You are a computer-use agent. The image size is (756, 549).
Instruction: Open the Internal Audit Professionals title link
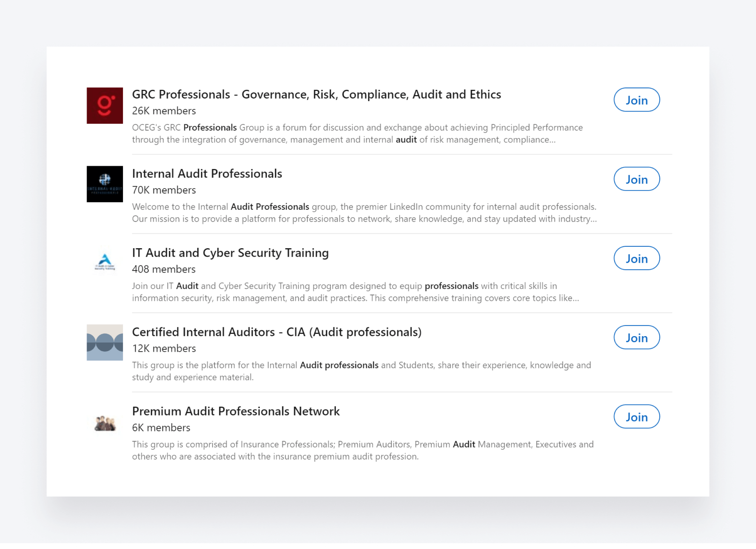[x=207, y=173]
